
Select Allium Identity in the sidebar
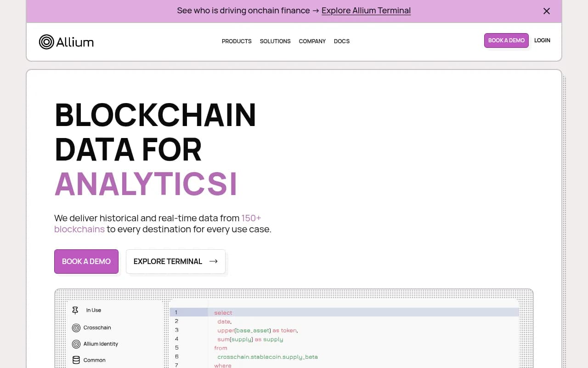point(101,344)
